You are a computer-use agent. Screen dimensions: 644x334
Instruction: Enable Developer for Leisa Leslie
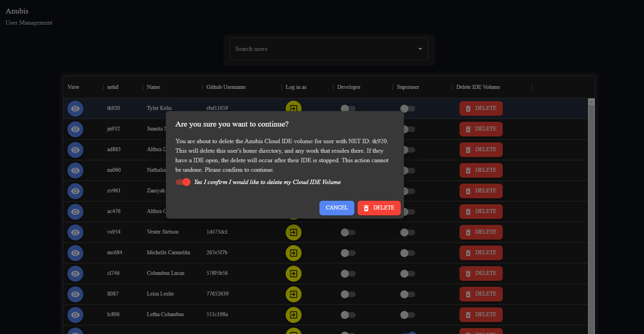[x=348, y=294]
